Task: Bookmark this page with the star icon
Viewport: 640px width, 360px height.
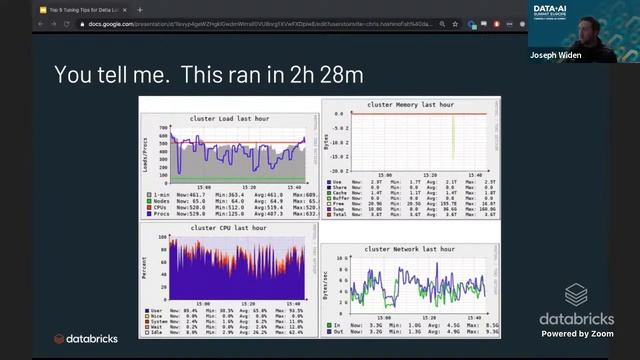Action: [455, 24]
